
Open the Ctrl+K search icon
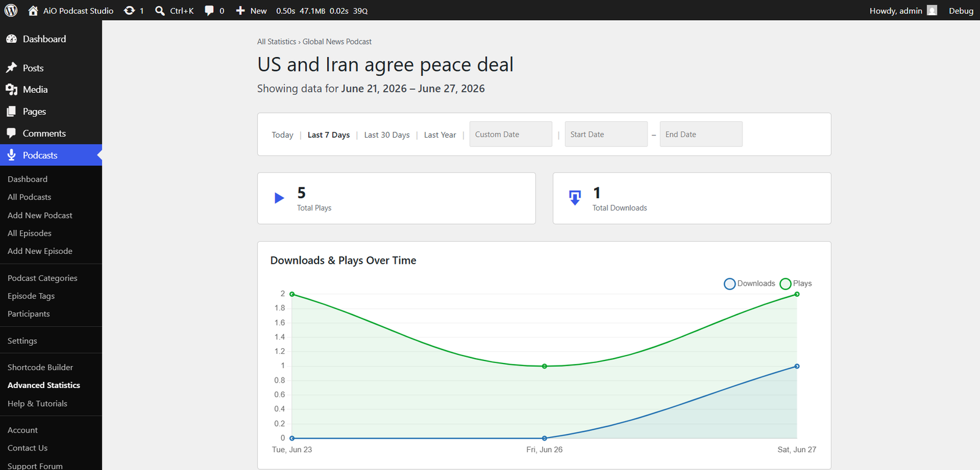tap(160, 10)
